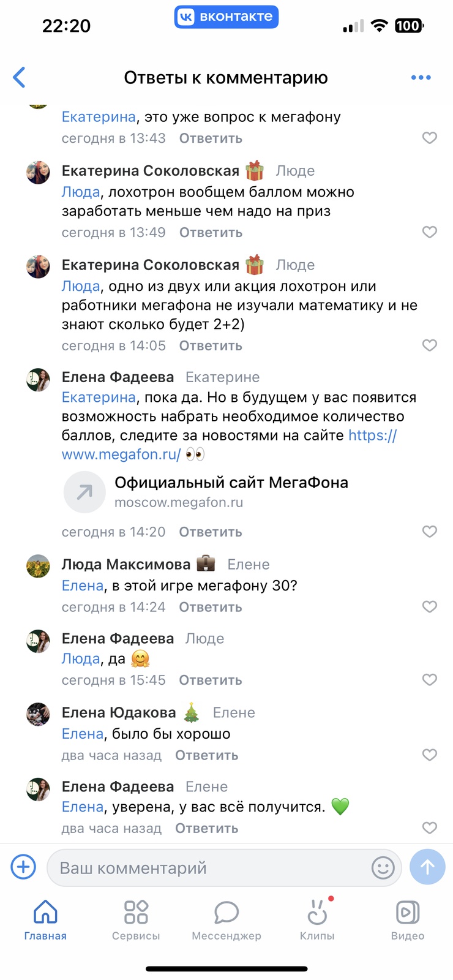The image size is (453, 980).
Task: Reply to the 14:05 comment
Action: point(210,346)
